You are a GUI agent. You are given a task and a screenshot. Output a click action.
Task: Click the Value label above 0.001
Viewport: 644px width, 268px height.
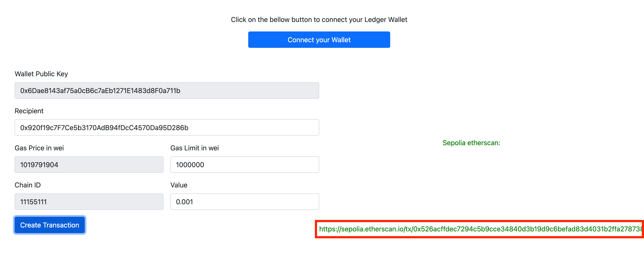[179, 185]
